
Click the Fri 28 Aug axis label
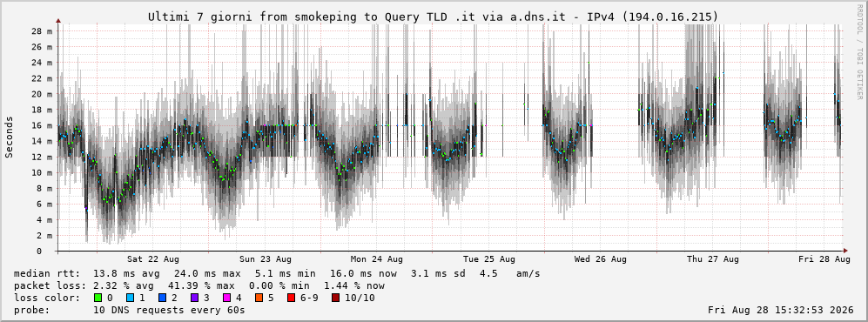[824, 259]
